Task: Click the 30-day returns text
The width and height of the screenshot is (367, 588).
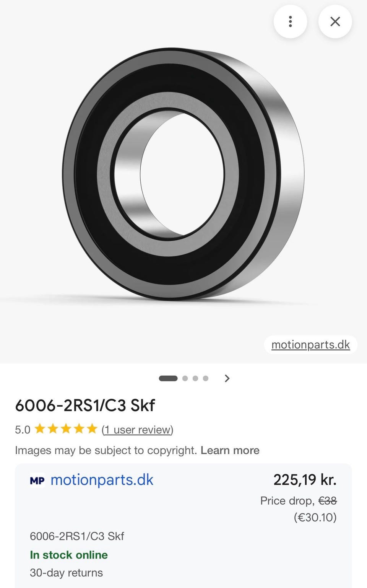Action: [67, 573]
